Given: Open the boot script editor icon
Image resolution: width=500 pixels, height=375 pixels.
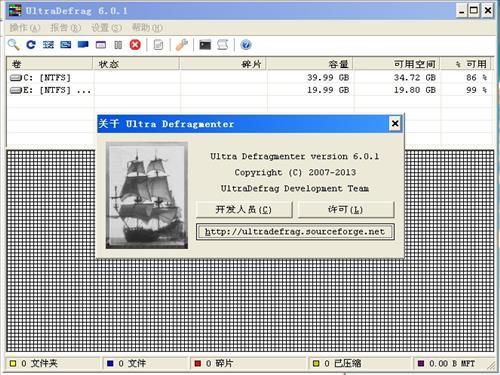Looking at the screenshot, I should point(223,45).
